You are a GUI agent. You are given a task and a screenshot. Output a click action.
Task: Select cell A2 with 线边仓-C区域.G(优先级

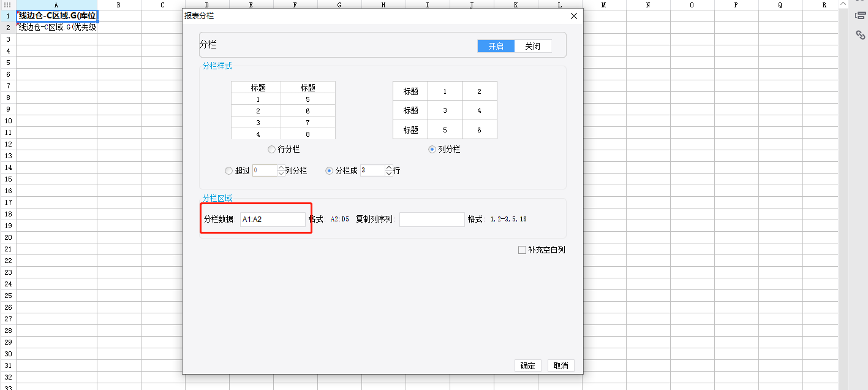56,28
